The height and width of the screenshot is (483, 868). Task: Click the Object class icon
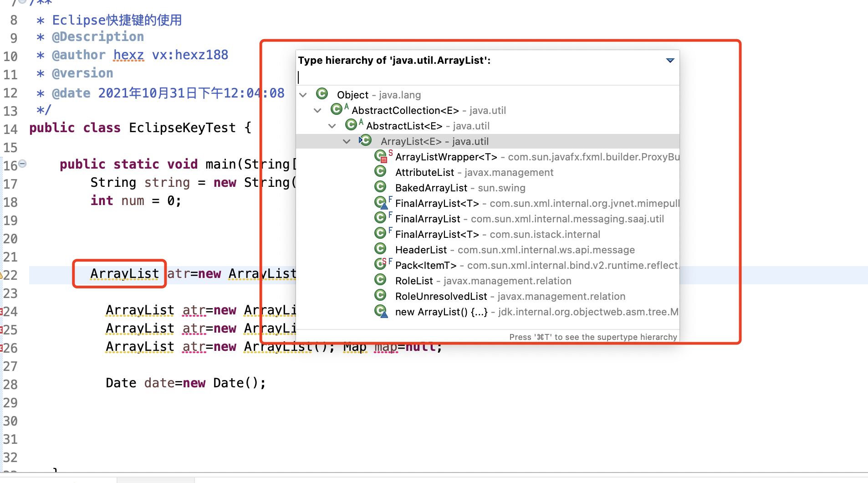pyautogui.click(x=322, y=94)
